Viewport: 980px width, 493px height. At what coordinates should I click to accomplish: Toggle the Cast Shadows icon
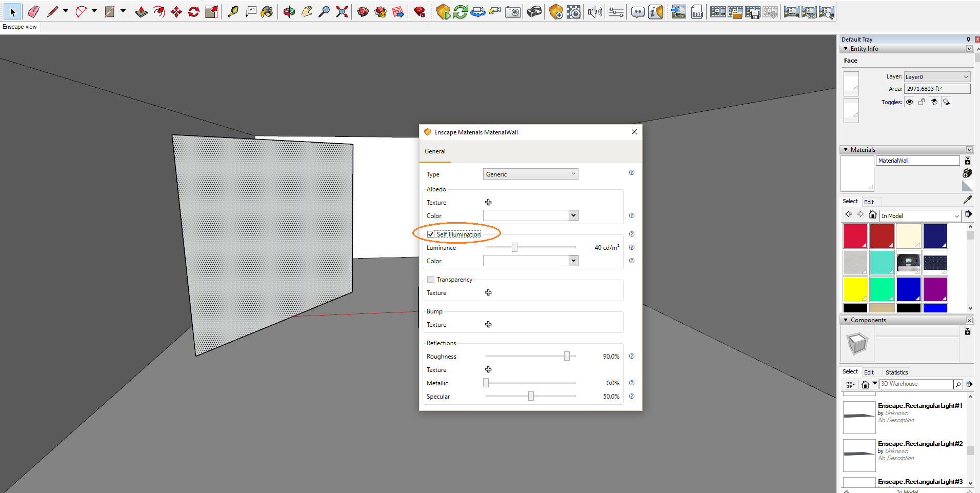pyautogui.click(x=946, y=102)
